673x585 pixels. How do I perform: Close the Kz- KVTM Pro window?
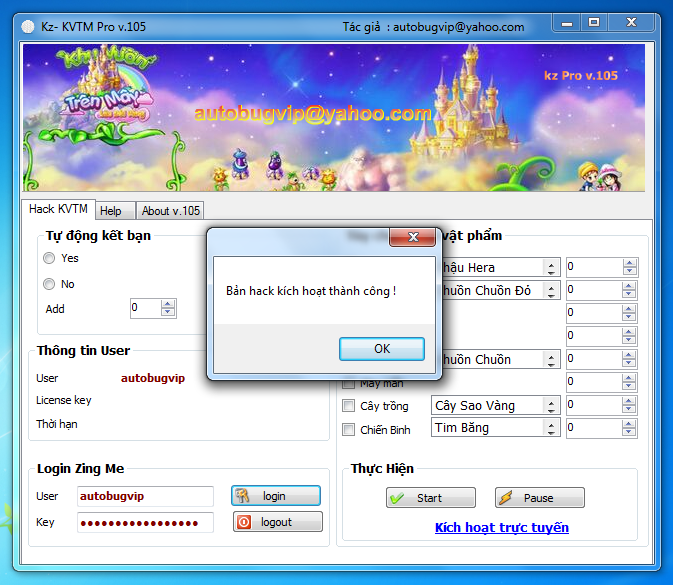click(x=631, y=23)
